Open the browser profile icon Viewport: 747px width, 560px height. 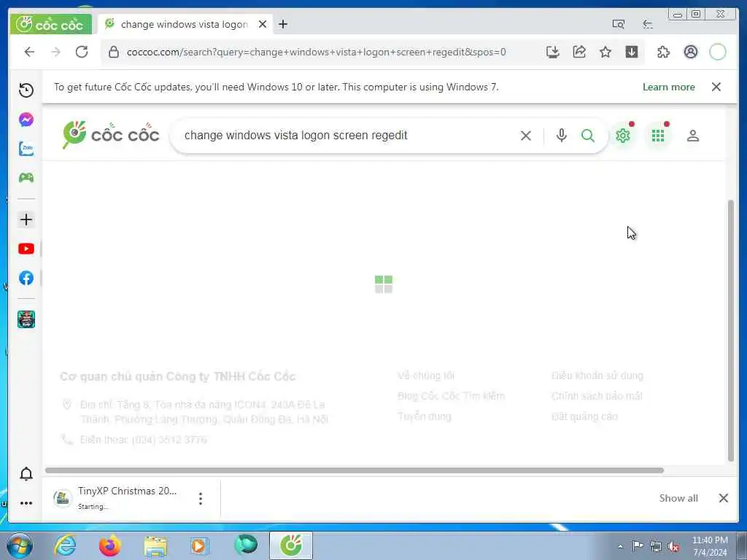pyautogui.click(x=690, y=52)
